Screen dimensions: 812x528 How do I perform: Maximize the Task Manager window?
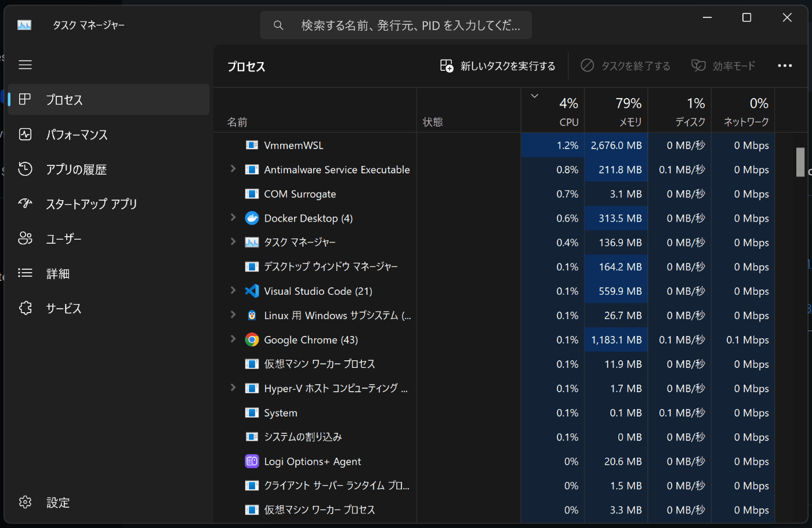tap(747, 17)
